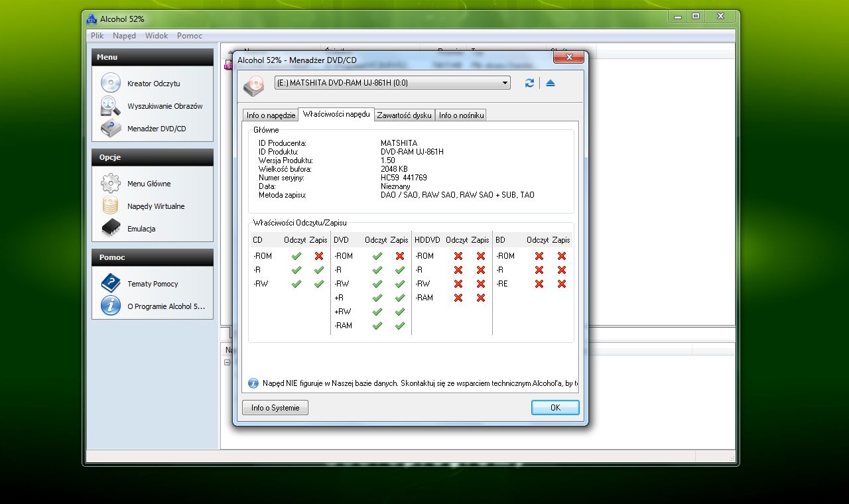This screenshot has width=849, height=504.
Task: Click the Nieznany date value
Action: click(395, 186)
